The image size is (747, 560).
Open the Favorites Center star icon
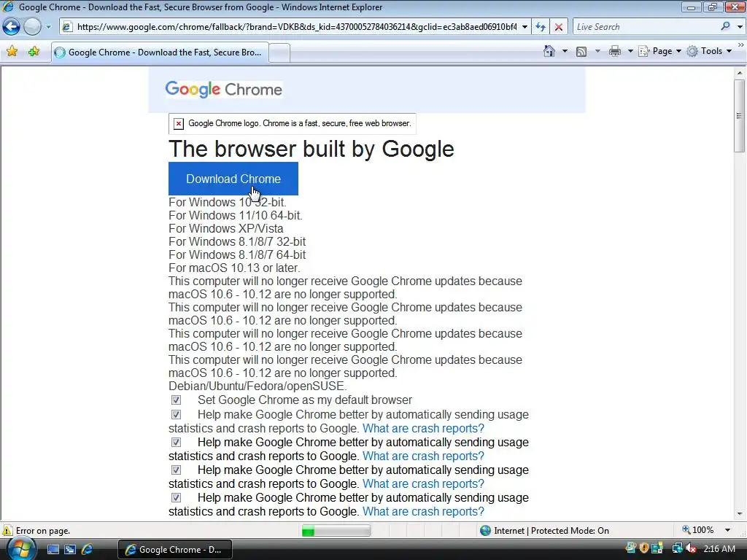(x=12, y=52)
